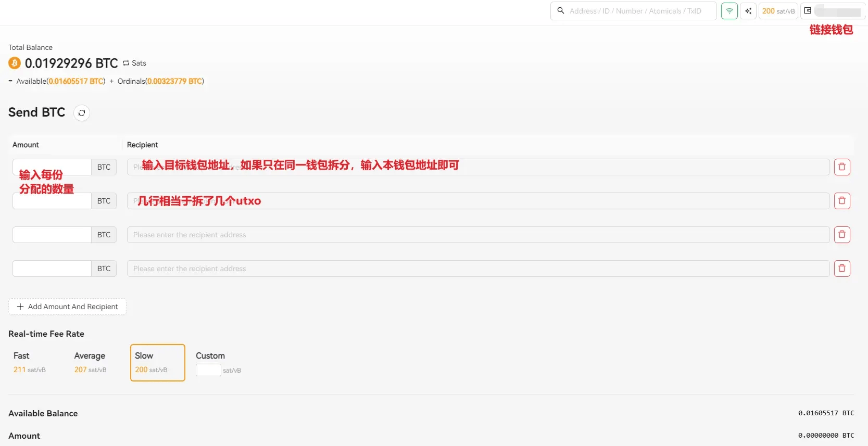Delete the first recipient row
Screen dimensions: 868x446
(841, 167)
